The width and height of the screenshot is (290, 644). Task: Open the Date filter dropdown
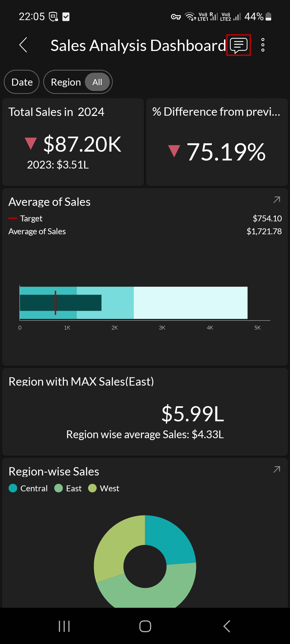click(x=22, y=82)
